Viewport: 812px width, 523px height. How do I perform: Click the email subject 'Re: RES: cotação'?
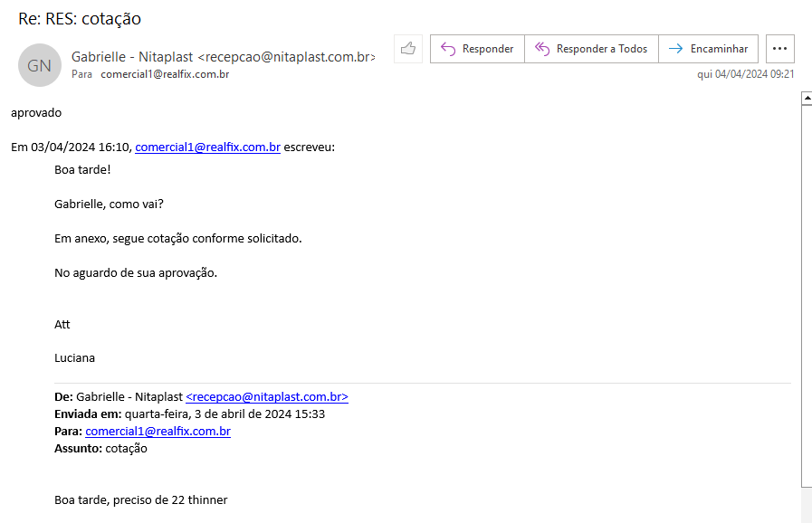[x=80, y=19]
